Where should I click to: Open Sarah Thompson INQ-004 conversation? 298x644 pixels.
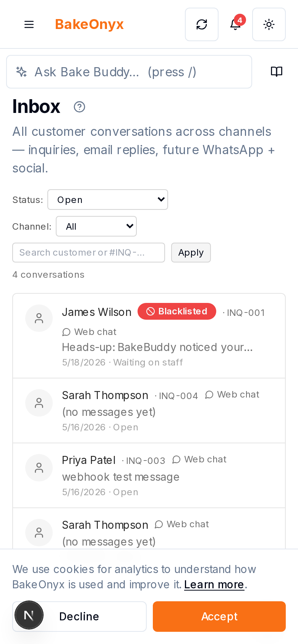pyautogui.click(x=149, y=411)
